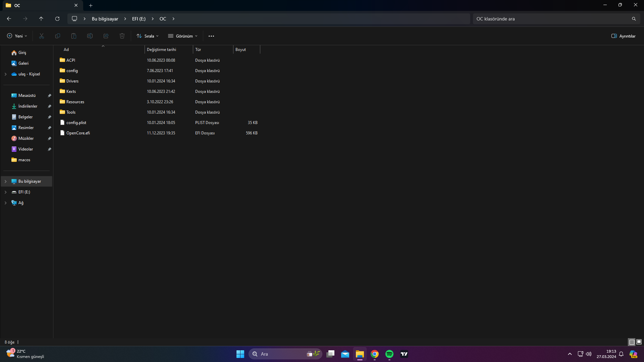
Task: Click the search magnifier icon
Action: 634,19
